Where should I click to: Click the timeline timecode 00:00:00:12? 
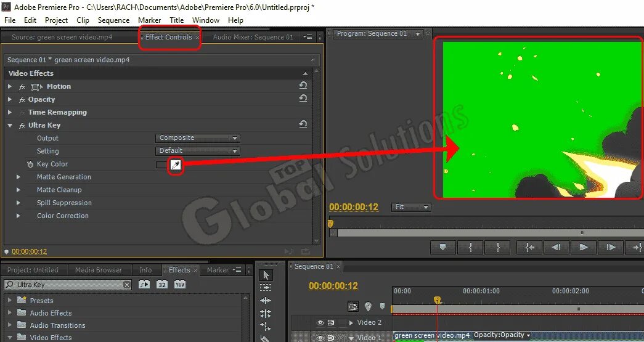coord(333,285)
